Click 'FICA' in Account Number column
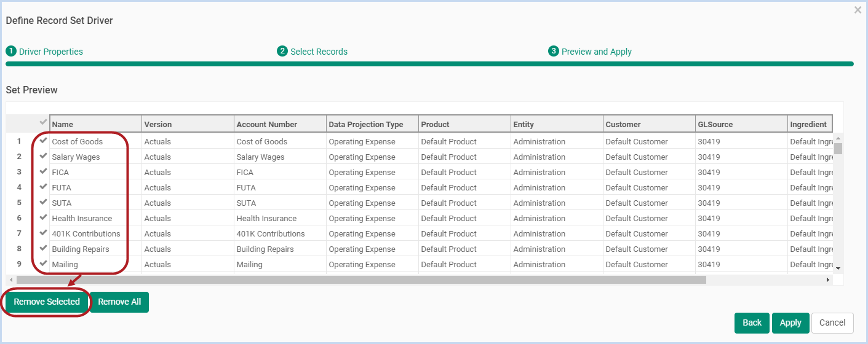Image resolution: width=868 pixels, height=344 pixels. 245,172
